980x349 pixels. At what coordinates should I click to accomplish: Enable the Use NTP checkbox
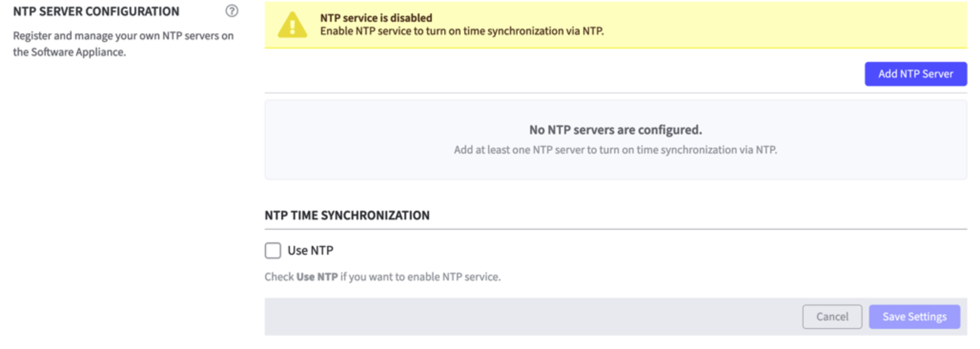click(273, 250)
